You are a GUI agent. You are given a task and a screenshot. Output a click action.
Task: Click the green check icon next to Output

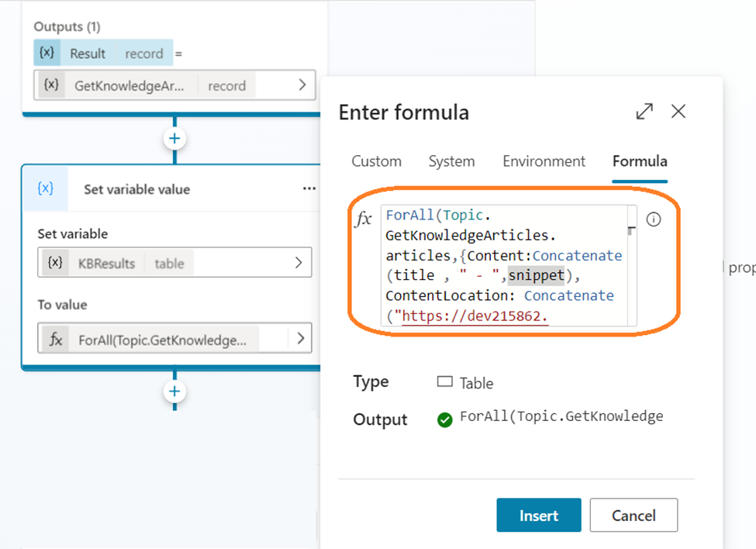(445, 420)
